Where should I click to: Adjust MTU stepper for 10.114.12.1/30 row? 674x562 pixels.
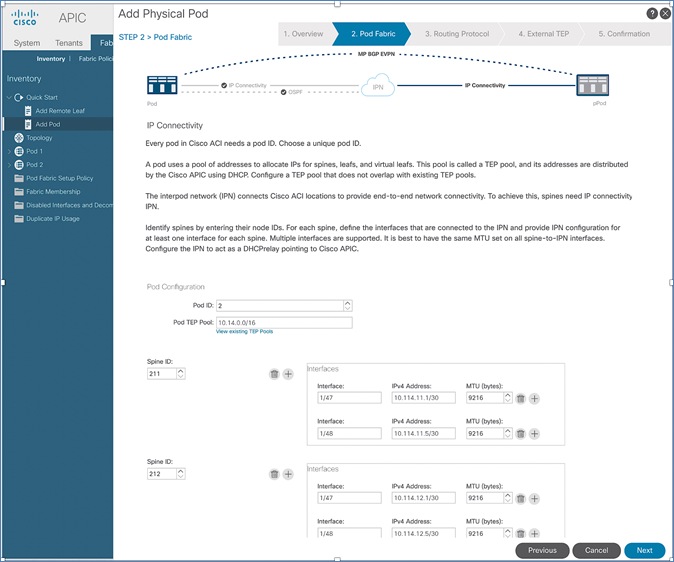coord(508,498)
